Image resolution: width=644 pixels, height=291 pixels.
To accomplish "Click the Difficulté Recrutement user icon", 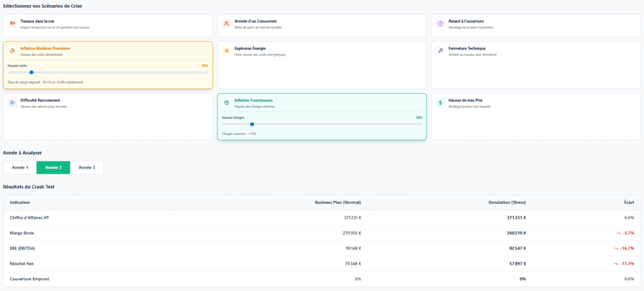I will (13, 103).
